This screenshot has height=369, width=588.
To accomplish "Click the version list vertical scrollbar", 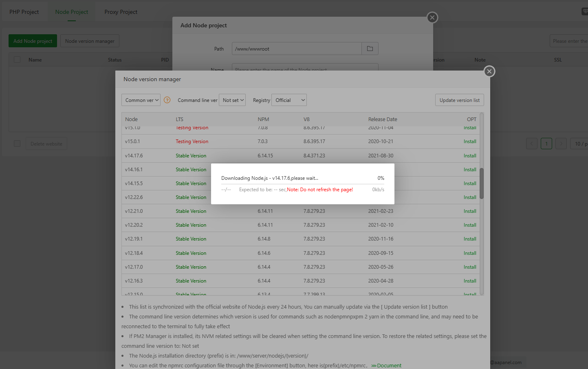I will tap(482, 183).
